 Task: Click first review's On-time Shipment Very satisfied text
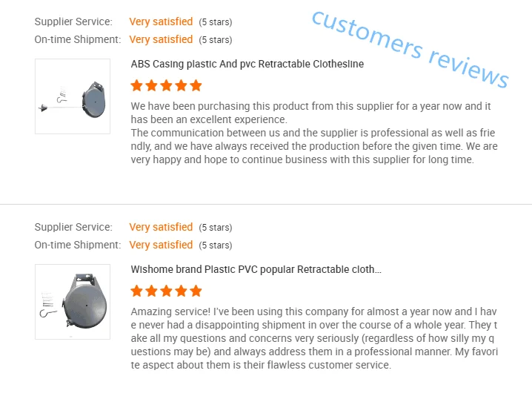(161, 39)
